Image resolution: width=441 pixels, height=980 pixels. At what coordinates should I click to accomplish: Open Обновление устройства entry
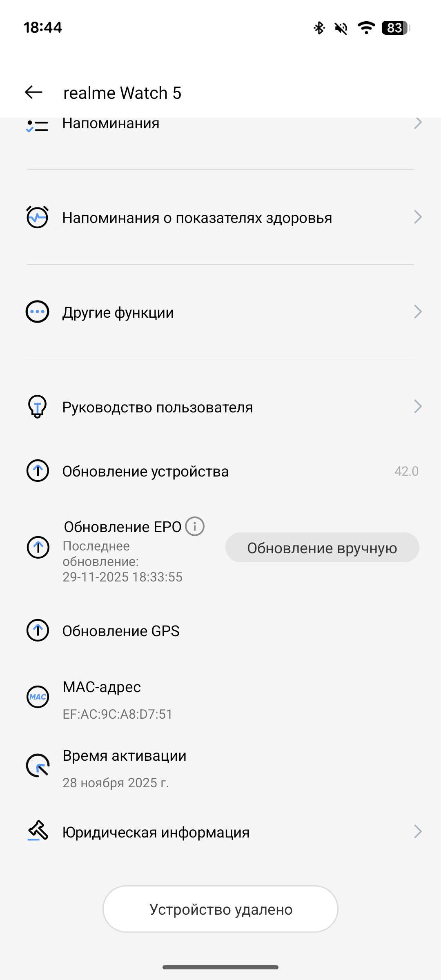pyautogui.click(x=145, y=471)
